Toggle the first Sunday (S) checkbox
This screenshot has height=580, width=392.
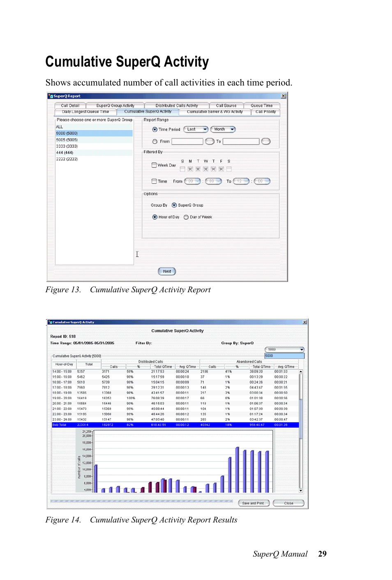click(x=182, y=169)
